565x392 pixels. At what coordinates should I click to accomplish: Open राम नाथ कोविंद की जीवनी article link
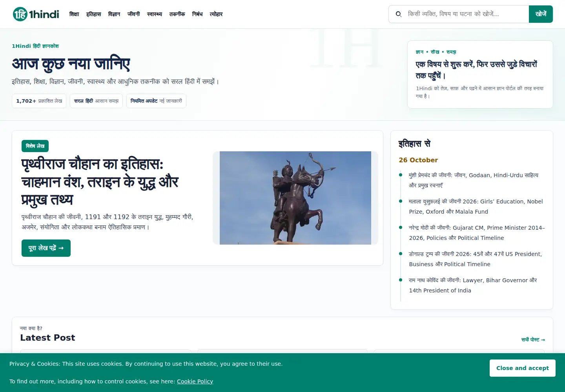pos(473,285)
